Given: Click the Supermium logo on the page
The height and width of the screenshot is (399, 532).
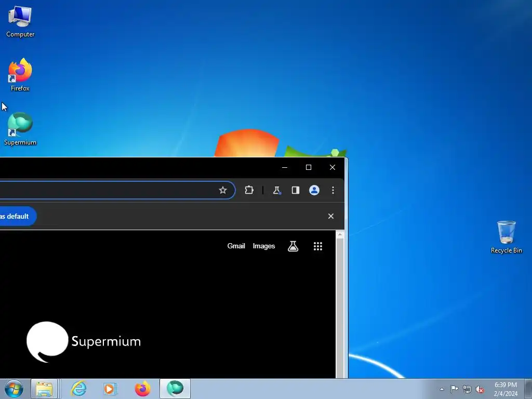Looking at the screenshot, I should (84, 342).
